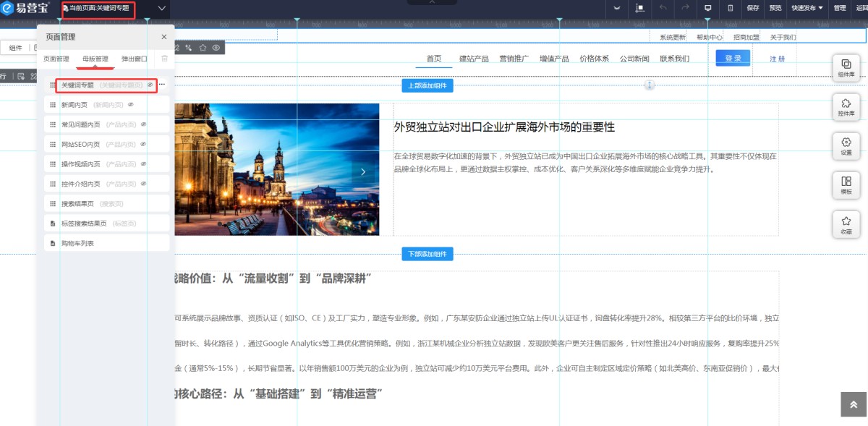Click the 上部添加组件 button
The image size is (868, 426).
click(x=427, y=85)
